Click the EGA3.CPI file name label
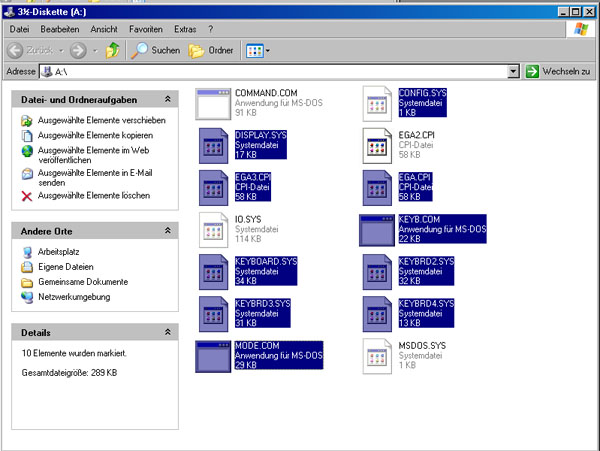This screenshot has width=600, height=451. click(253, 177)
